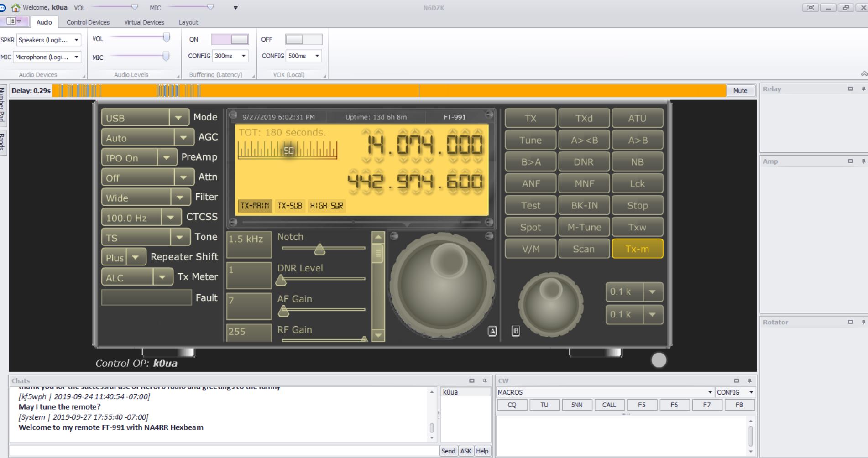Image resolution: width=868 pixels, height=458 pixels.
Task: Toggle the BK-IN break-in button
Action: [584, 205]
